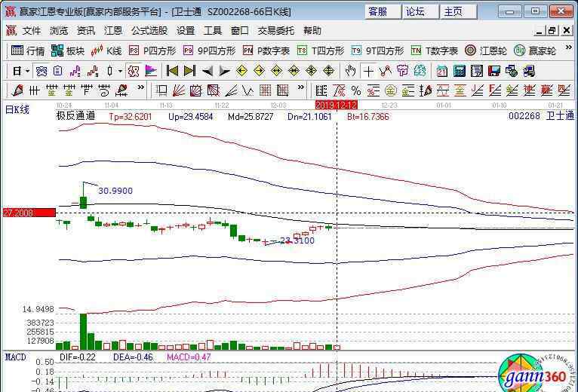Screen dimensions: 578x392
Task: Open the 文件 menu
Action: click(32, 31)
